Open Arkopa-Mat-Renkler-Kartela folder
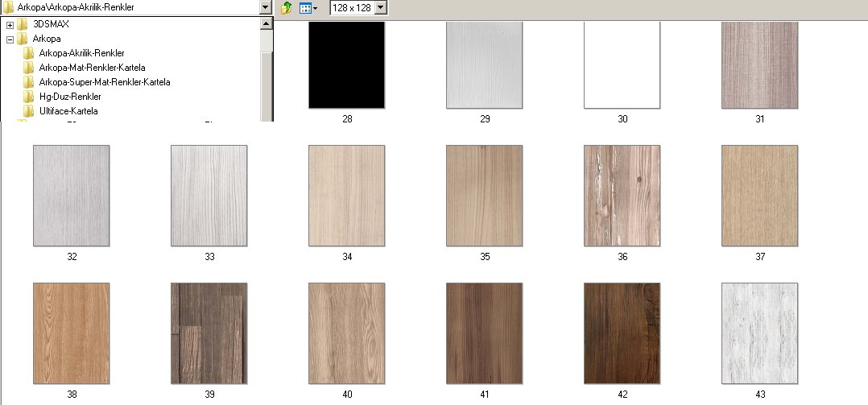The image size is (868, 405). pyautogui.click(x=92, y=68)
